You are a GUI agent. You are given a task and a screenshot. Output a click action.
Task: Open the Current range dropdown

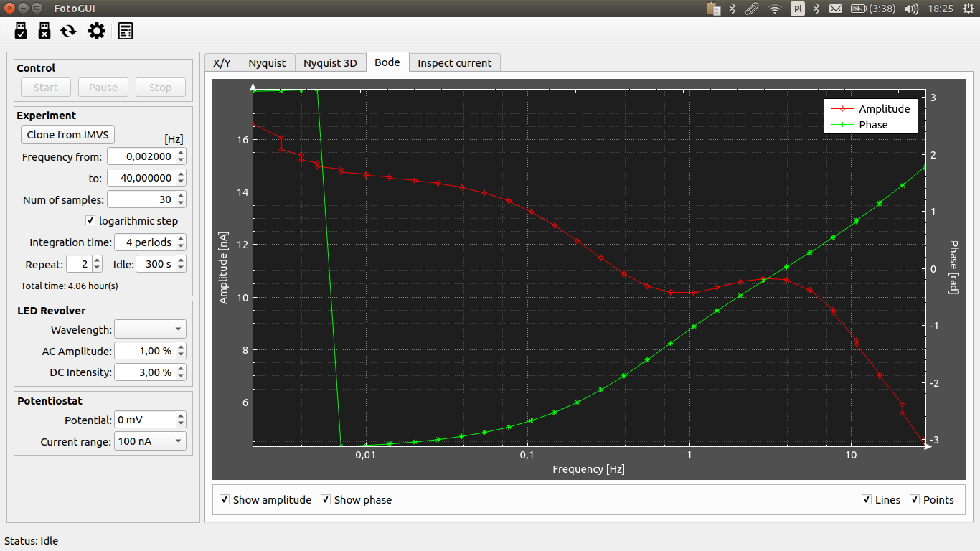150,441
